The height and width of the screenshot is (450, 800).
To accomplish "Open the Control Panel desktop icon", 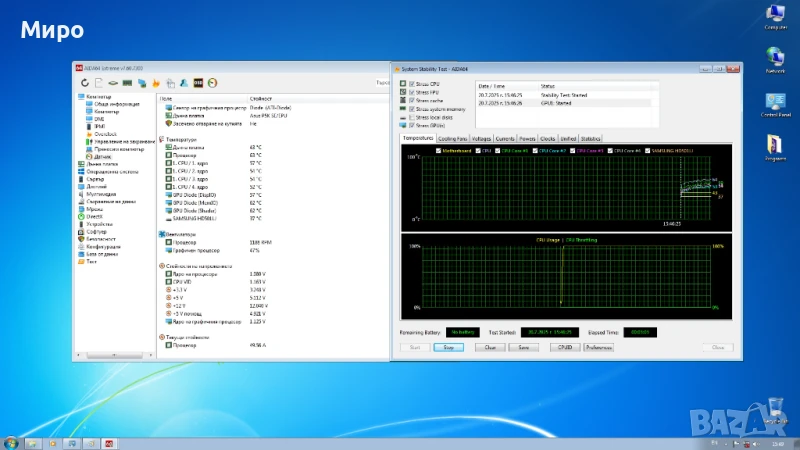I will coord(775,104).
